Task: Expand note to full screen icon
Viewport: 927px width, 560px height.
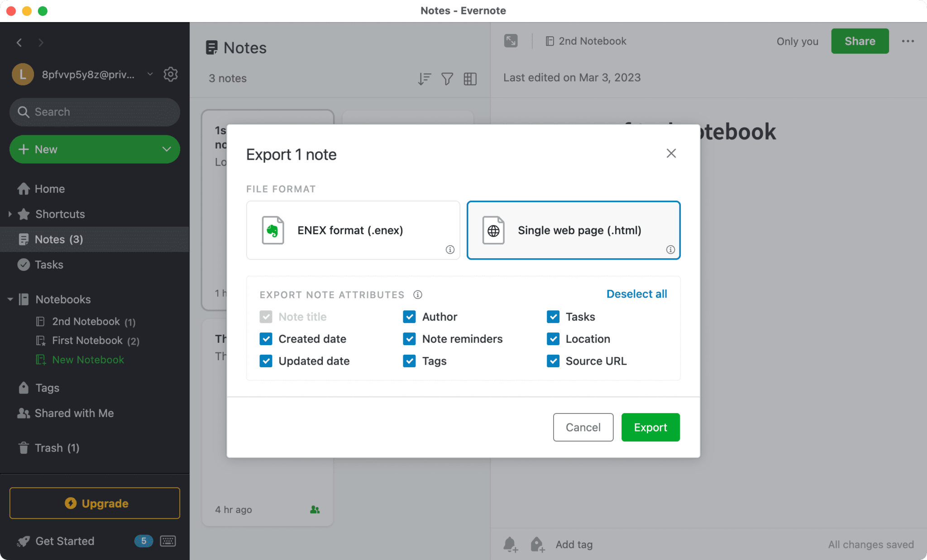Action: (511, 41)
